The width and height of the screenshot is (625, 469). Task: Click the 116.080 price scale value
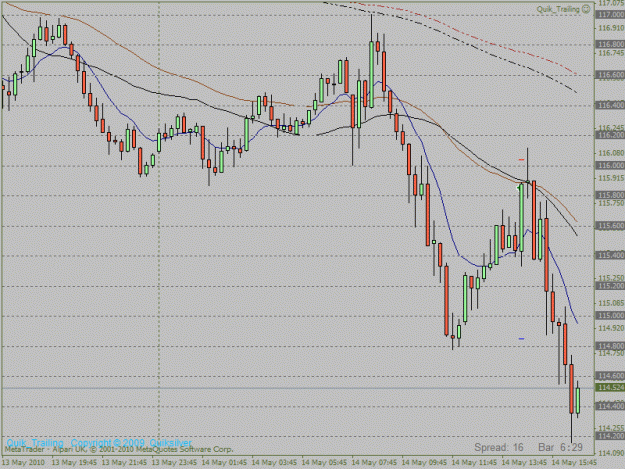tap(611, 153)
